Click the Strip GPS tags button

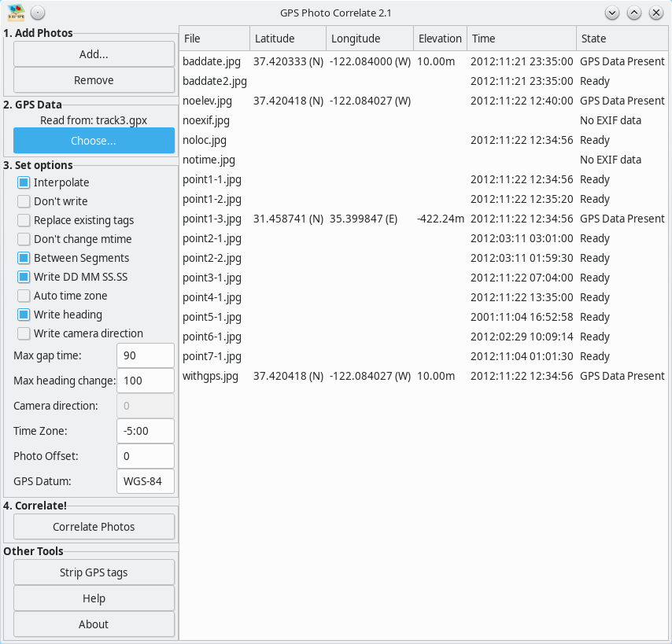click(x=94, y=572)
